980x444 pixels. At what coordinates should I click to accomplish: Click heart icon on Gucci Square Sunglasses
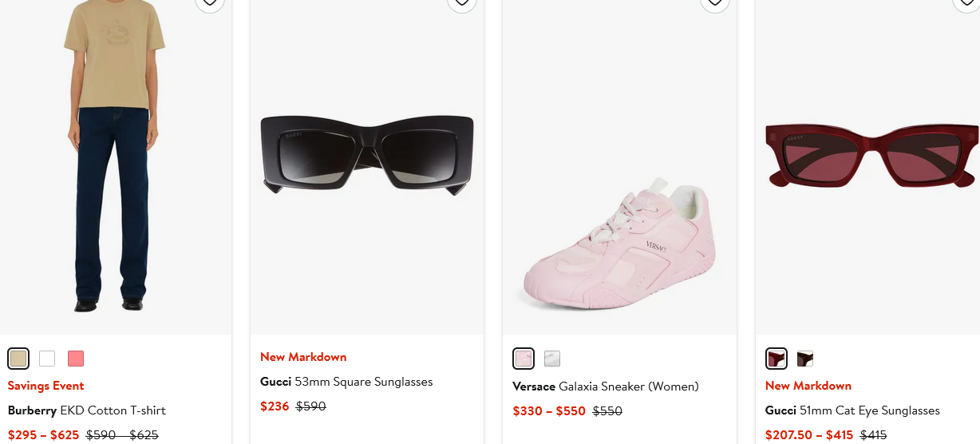(x=461, y=2)
